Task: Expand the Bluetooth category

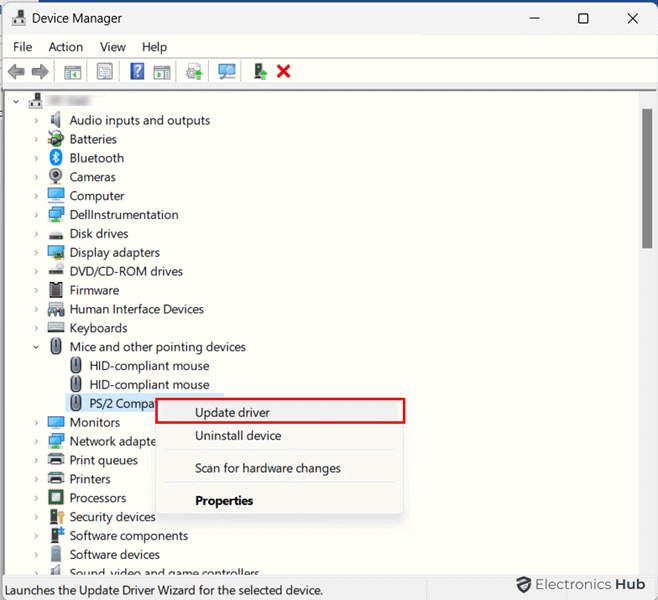Action: pos(37,158)
